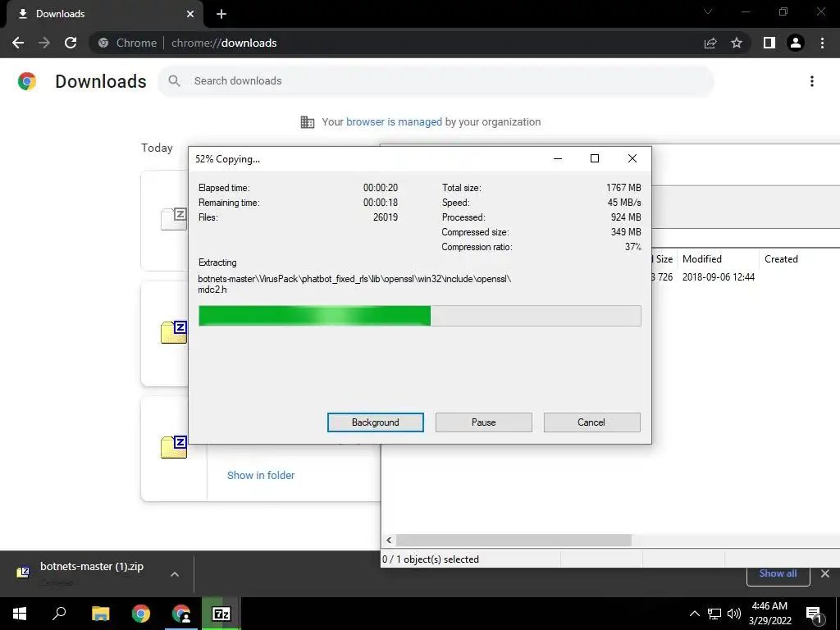Click the Chrome logo on Downloads page

click(27, 81)
